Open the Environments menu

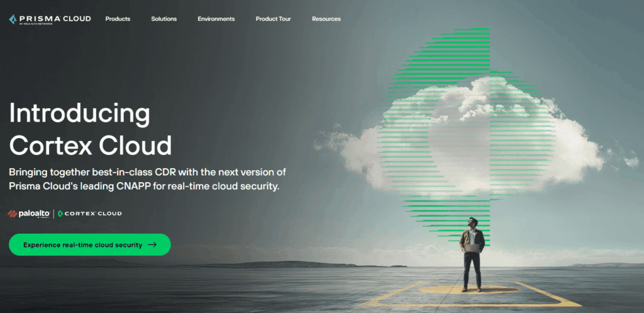click(x=216, y=19)
